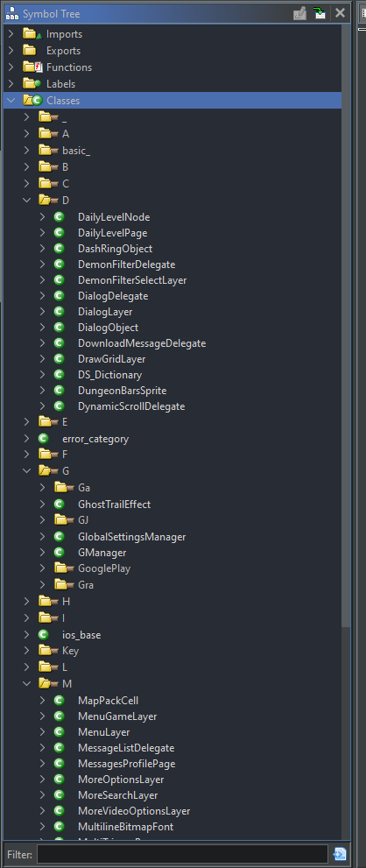
Task: Expand the MoreOptionsLayer class
Action: point(43,780)
